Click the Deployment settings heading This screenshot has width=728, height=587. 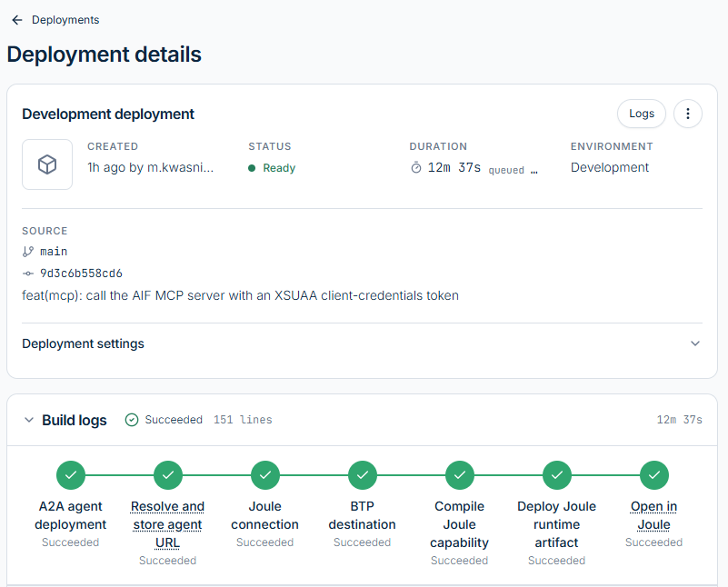83,343
